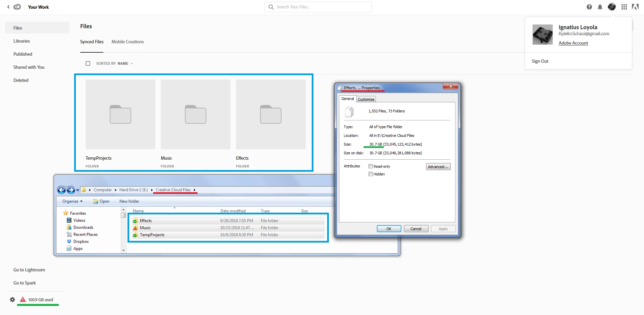Open the Sorted By Name dropdown
Screen dimensions: 644x315
click(114, 63)
